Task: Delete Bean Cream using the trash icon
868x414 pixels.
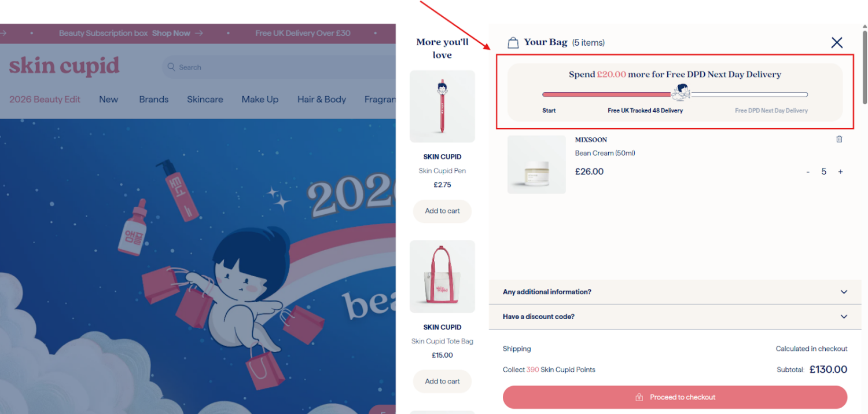Action: tap(839, 139)
